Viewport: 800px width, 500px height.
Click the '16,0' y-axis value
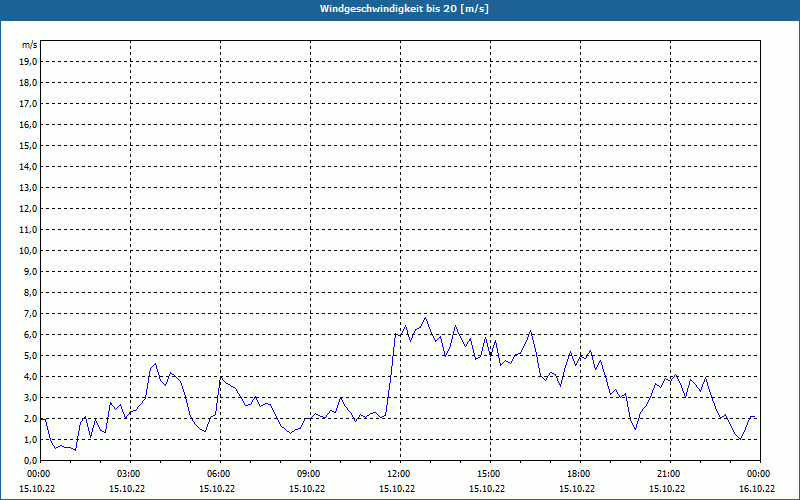pyautogui.click(x=27, y=124)
